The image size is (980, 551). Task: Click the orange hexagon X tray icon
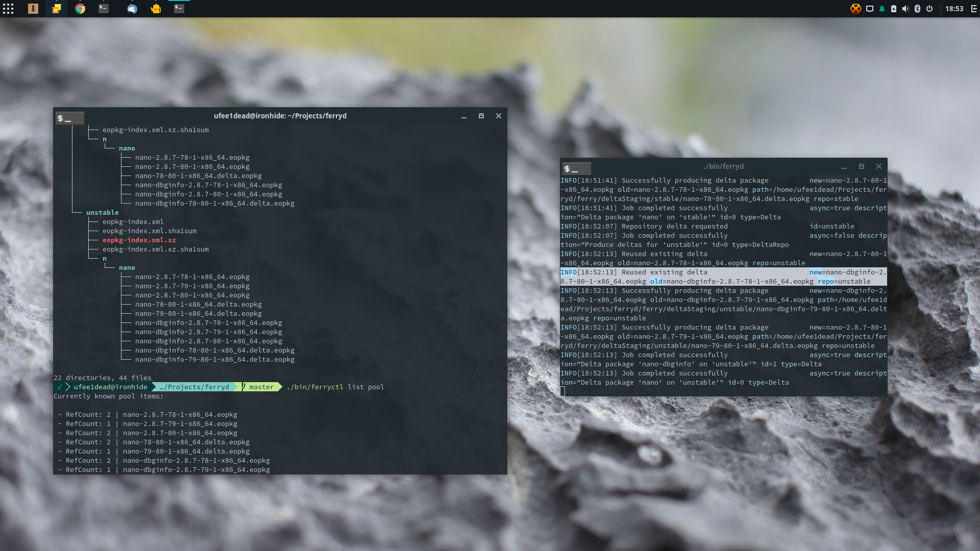tap(856, 9)
